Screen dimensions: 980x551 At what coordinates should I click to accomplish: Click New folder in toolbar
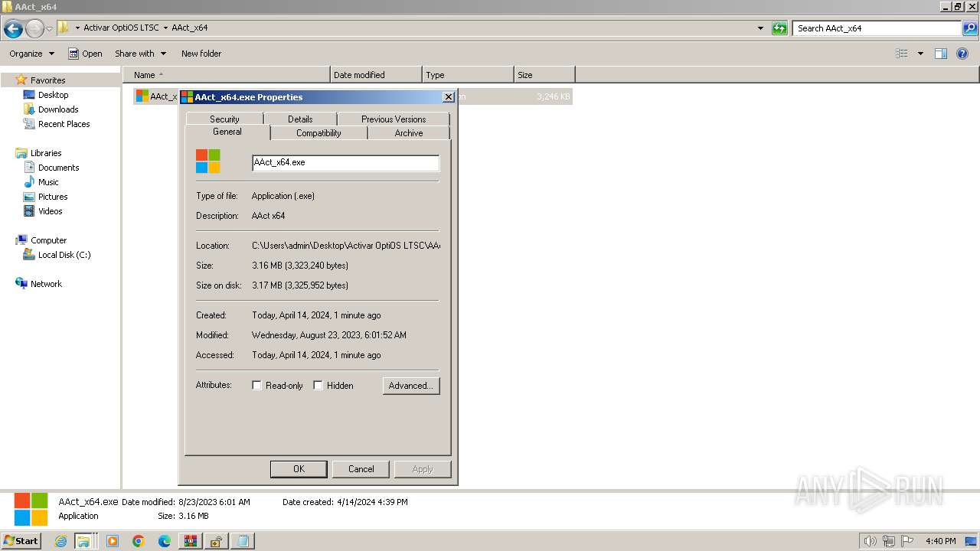pos(201,54)
